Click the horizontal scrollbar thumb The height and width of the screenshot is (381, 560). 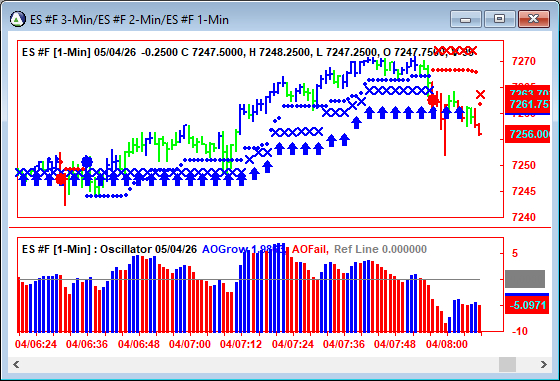[507, 365]
